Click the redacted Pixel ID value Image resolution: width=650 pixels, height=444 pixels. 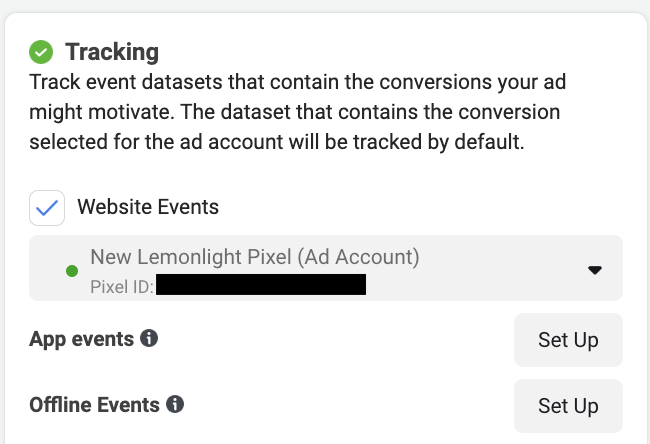pyautogui.click(x=262, y=286)
